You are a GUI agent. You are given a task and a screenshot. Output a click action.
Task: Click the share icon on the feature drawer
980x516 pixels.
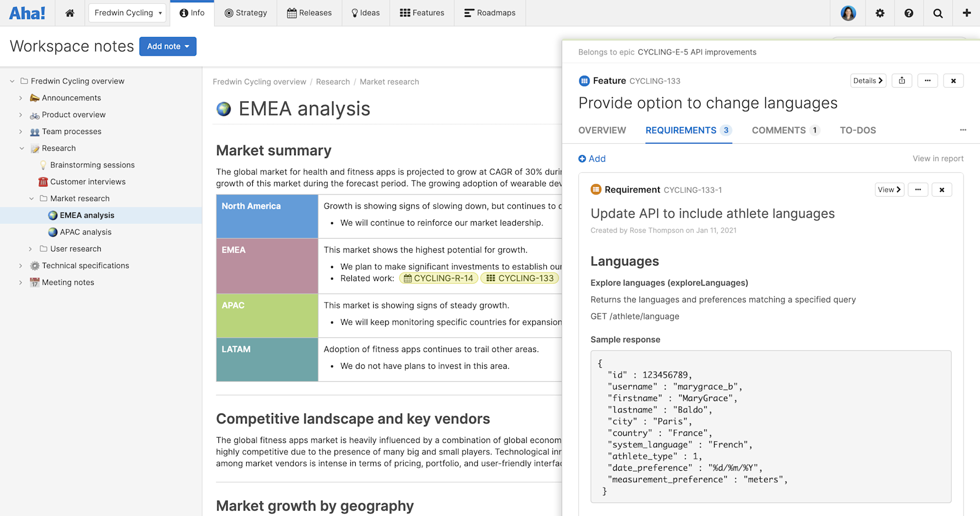pyautogui.click(x=902, y=80)
